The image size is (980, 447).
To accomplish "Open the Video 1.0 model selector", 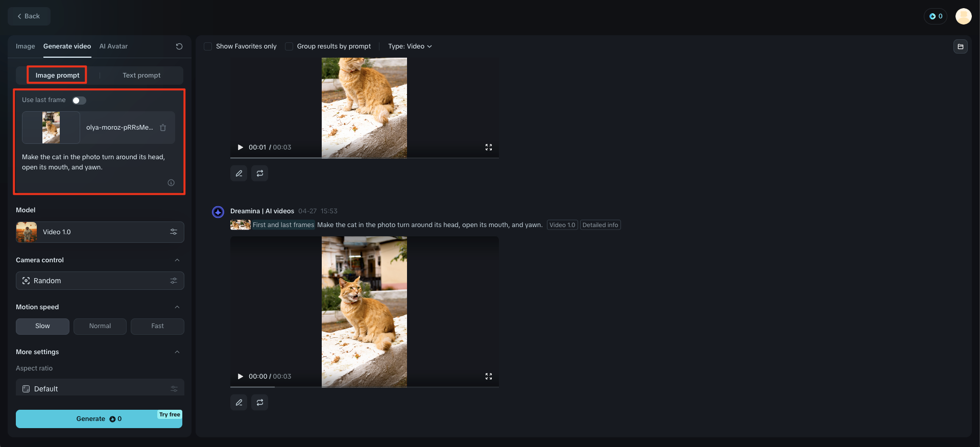I will point(100,232).
